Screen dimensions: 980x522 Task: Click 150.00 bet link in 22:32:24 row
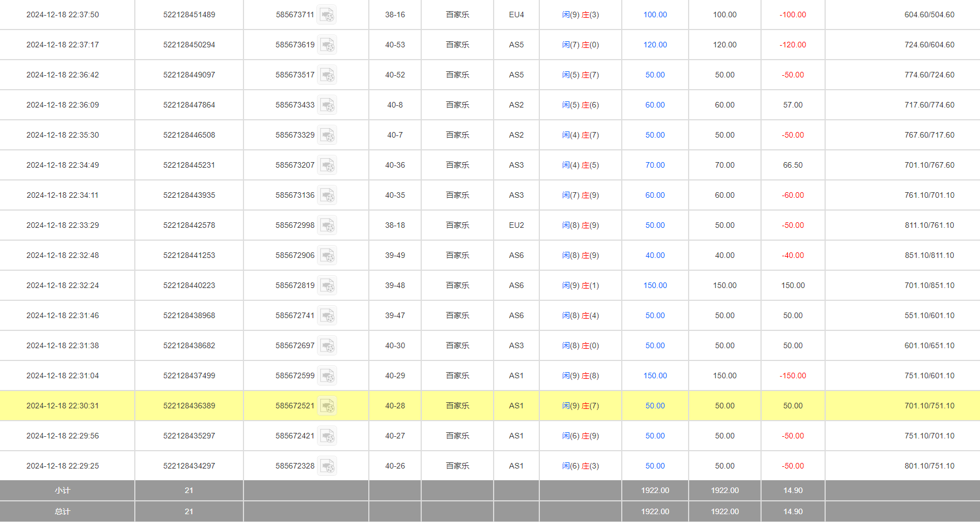[655, 286]
